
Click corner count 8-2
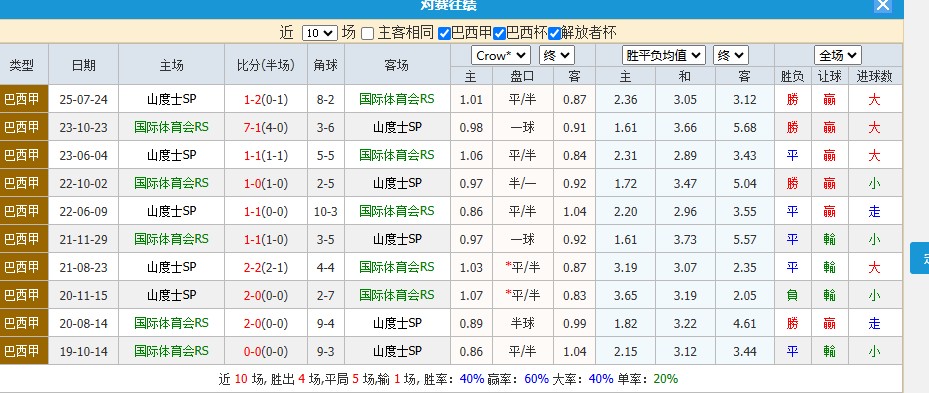pos(325,100)
